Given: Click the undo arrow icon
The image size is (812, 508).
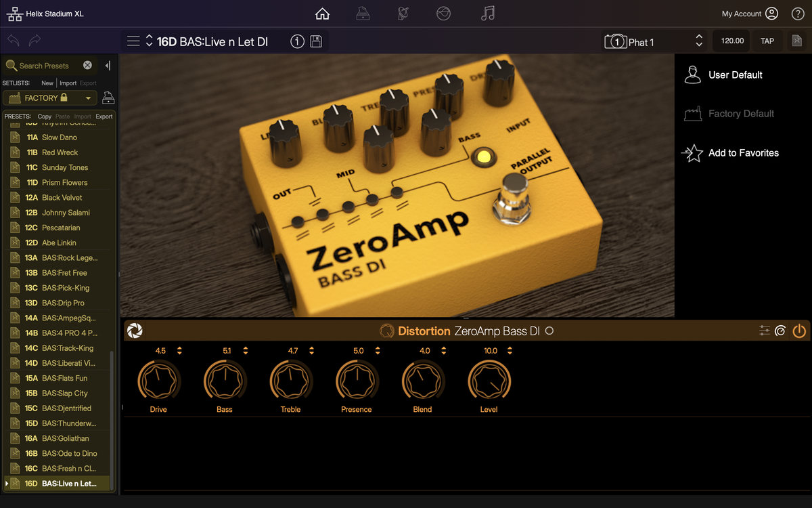Looking at the screenshot, I should (14, 41).
